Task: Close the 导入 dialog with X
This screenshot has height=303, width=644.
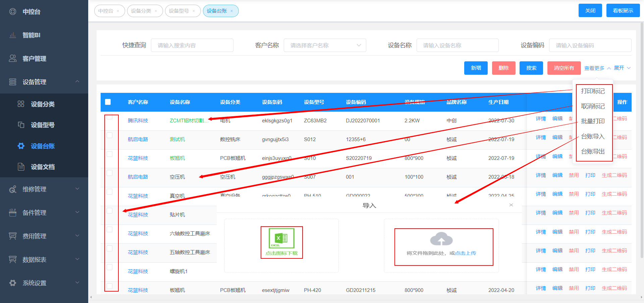Action: (x=511, y=205)
